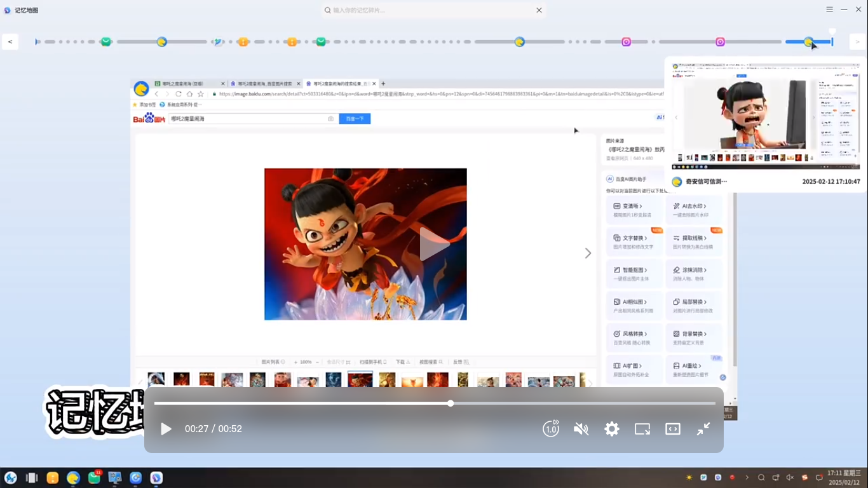Viewport: 868px width, 488px height.
Task: Click the memory fragment search field
Action: click(432, 10)
